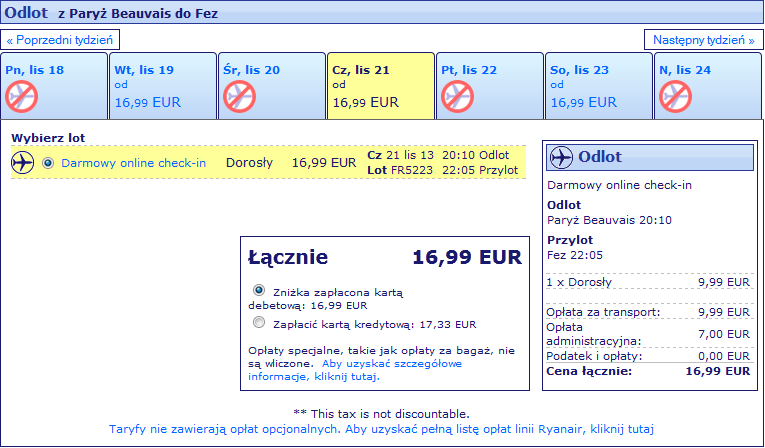Click the 16,99 EUR price under Wt, lis 19
The height and width of the screenshot is (448, 765).
coord(148,102)
